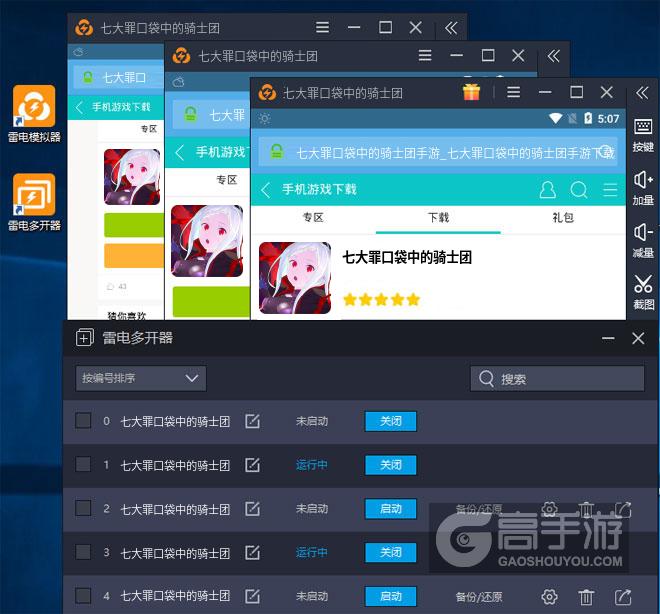Image resolution: width=660 pixels, height=614 pixels.
Task: Open the 按键 keyboard mapping tool
Action: pos(643,135)
